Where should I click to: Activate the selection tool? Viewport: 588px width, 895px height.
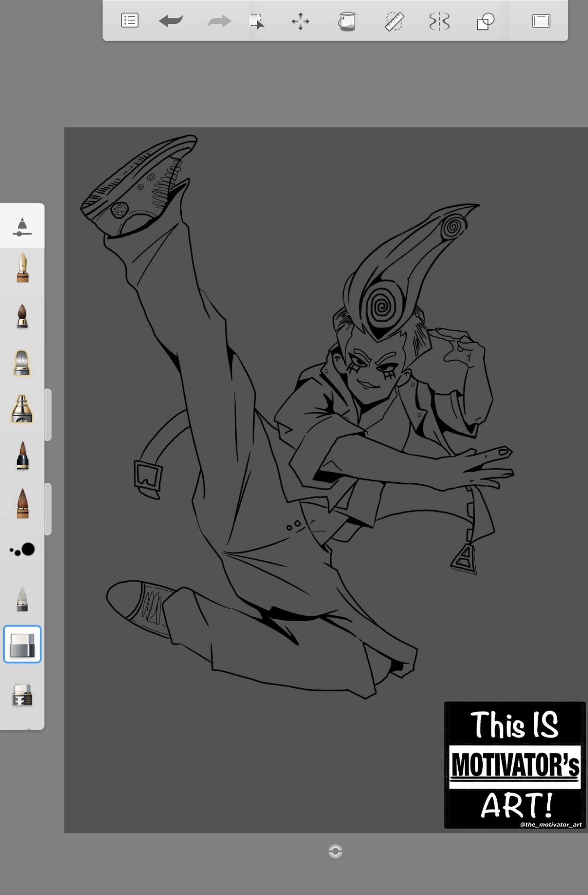[x=257, y=21]
